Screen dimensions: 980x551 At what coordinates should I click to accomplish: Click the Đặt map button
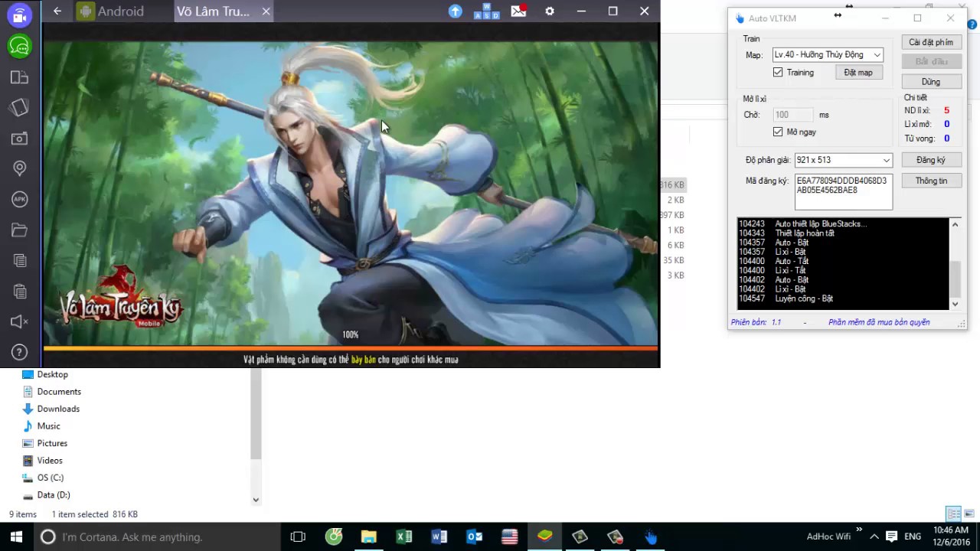pos(858,72)
